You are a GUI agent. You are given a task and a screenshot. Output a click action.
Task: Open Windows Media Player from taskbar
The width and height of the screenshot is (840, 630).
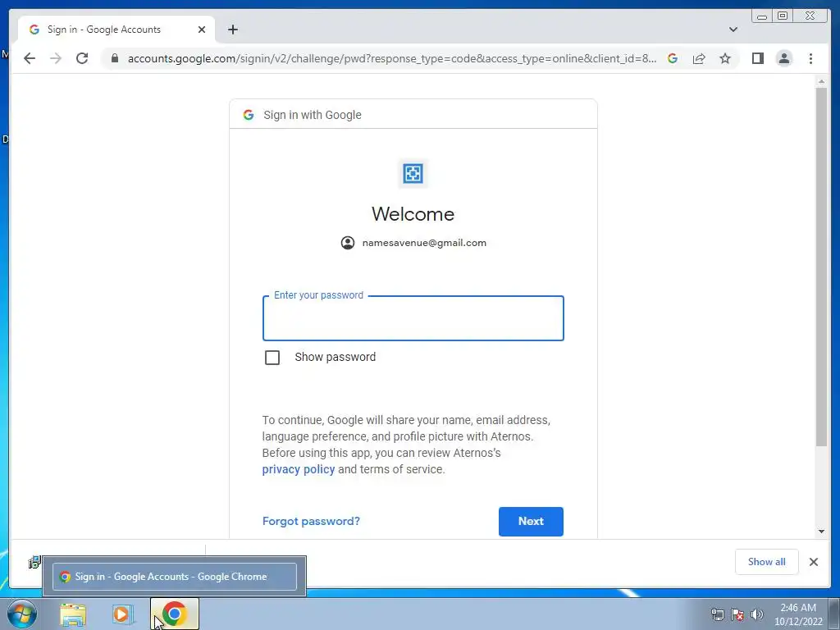click(x=123, y=614)
